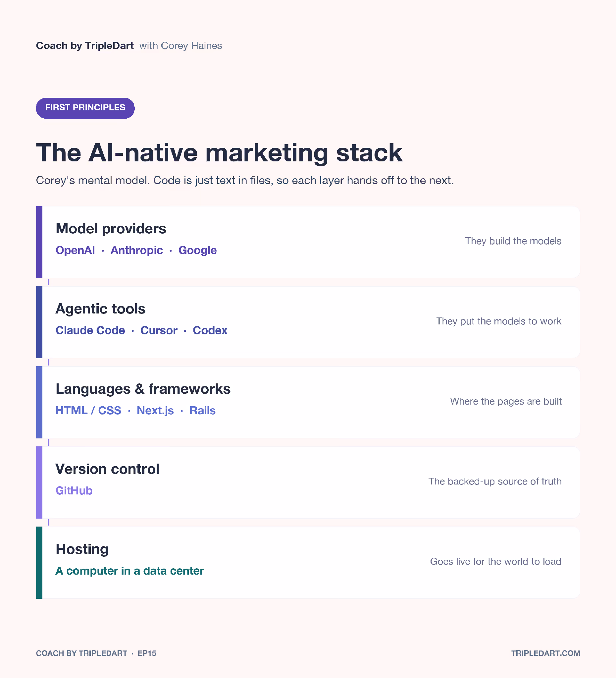Click the Languages & frameworks heading
Viewport: 616px width, 678px height.
click(143, 388)
